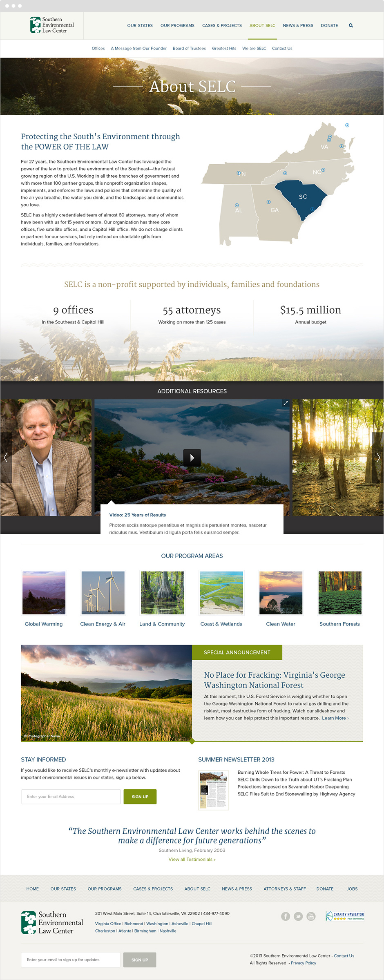This screenshot has height=980, width=384.
Task: Open the search magnifier icon
Action: pos(351,25)
